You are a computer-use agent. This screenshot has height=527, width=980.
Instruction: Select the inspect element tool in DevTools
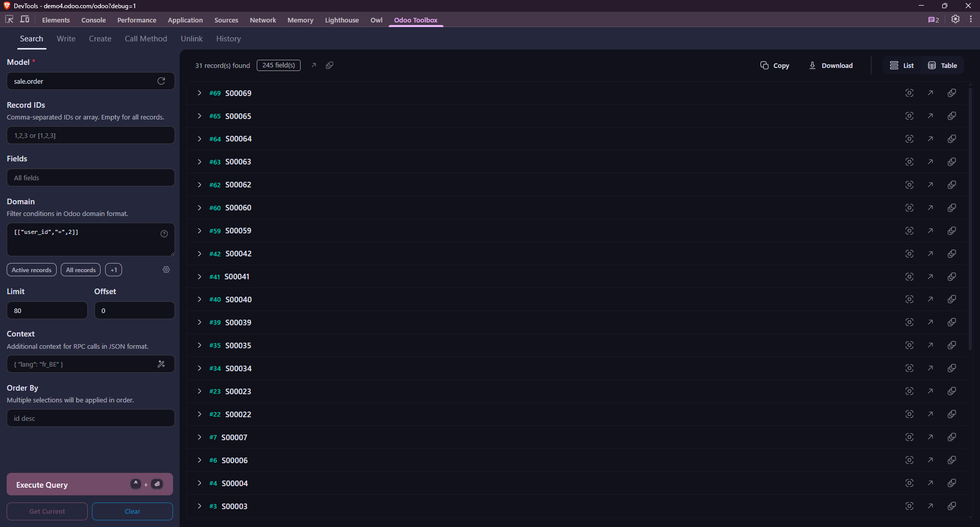click(9, 19)
